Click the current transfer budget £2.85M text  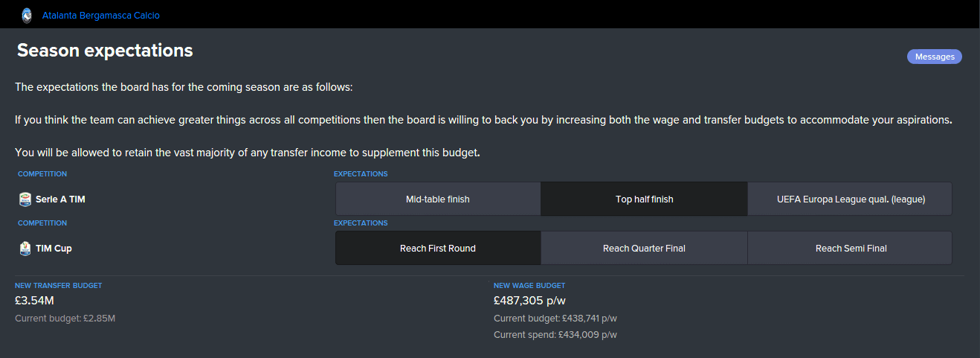click(65, 319)
